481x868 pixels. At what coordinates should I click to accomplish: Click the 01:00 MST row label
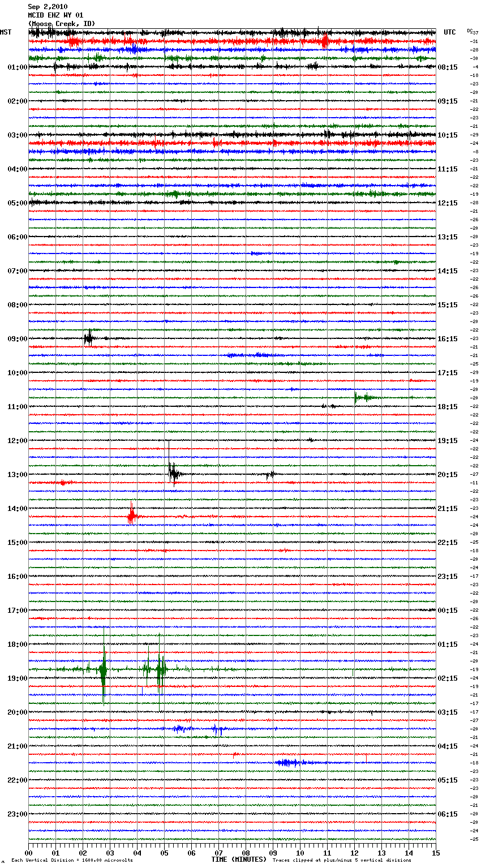pos(18,67)
